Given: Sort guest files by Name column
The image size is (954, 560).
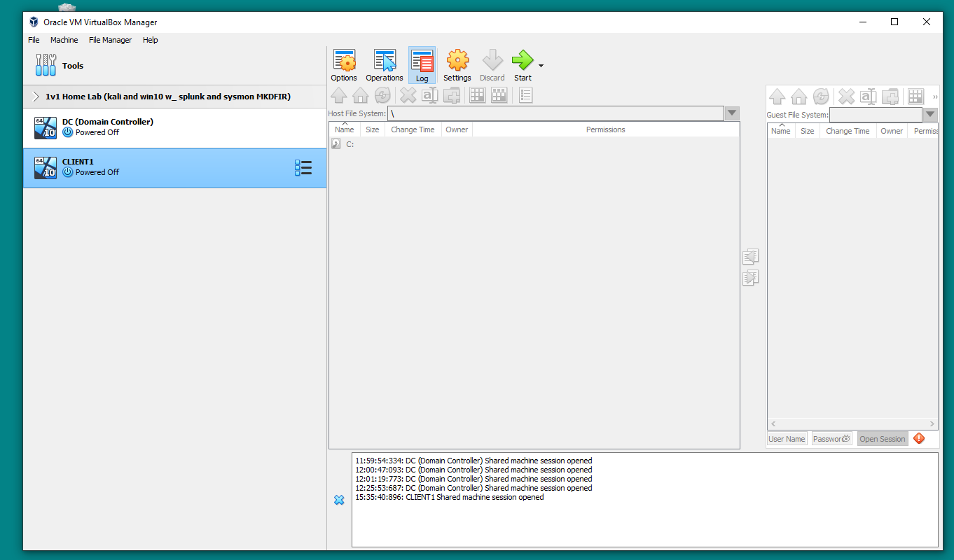Looking at the screenshot, I should click(x=780, y=131).
